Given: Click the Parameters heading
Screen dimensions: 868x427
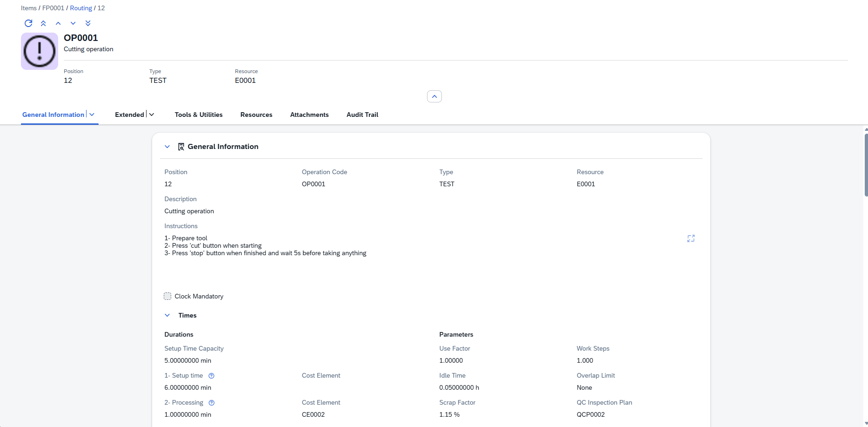Looking at the screenshot, I should click(x=456, y=334).
